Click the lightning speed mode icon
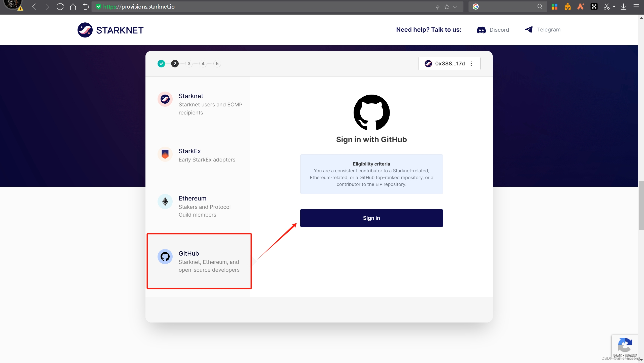Viewport: 644px width, 363px height. [x=437, y=7]
